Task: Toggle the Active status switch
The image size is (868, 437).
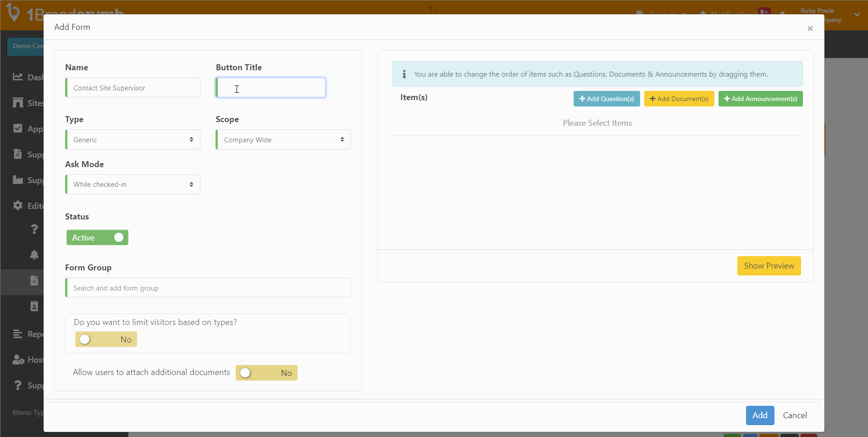Action: click(x=97, y=237)
